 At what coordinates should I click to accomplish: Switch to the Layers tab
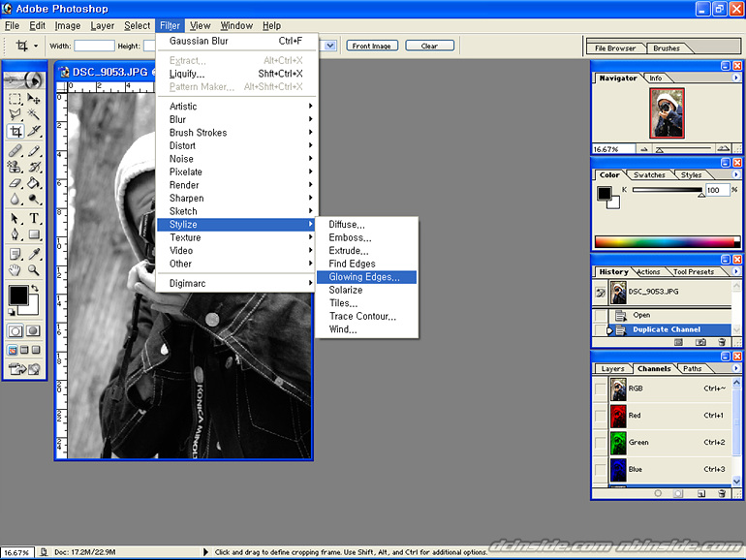[612, 369]
